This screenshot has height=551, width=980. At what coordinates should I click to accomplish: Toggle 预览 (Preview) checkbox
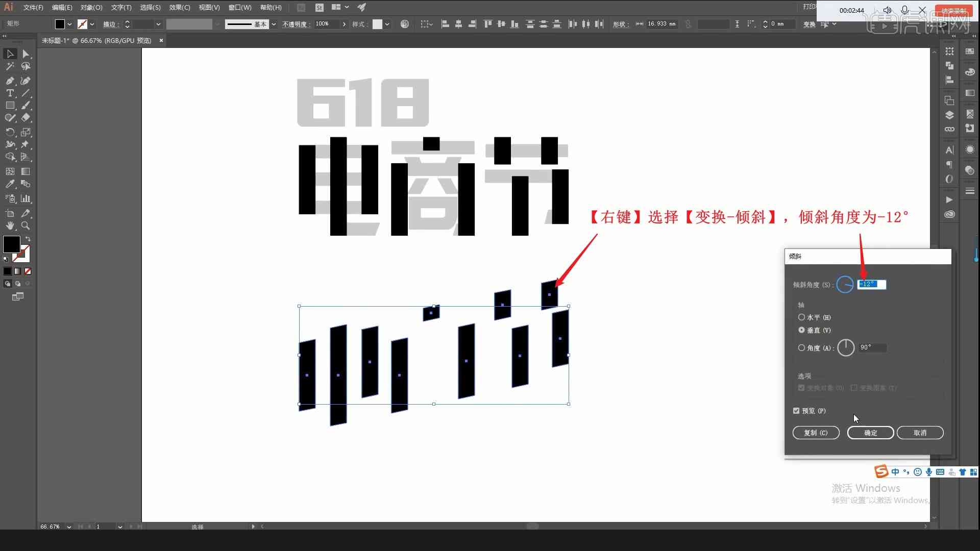798,410
